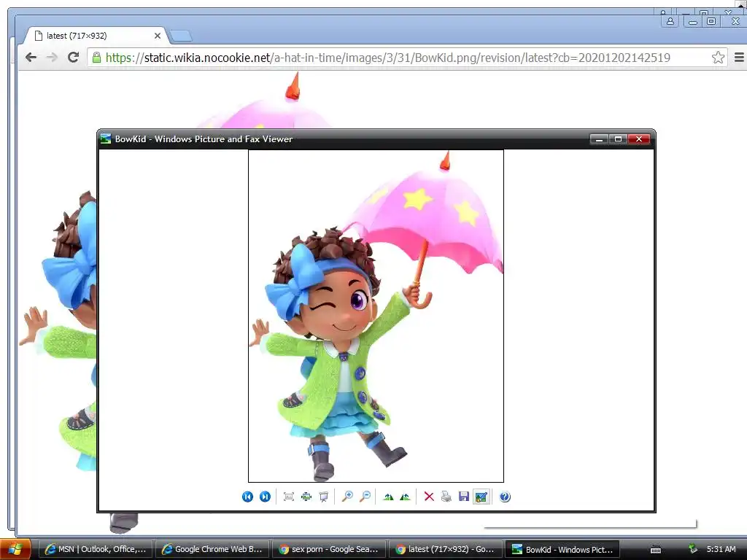
Task: Reload the page in Chrome
Action: (x=73, y=58)
